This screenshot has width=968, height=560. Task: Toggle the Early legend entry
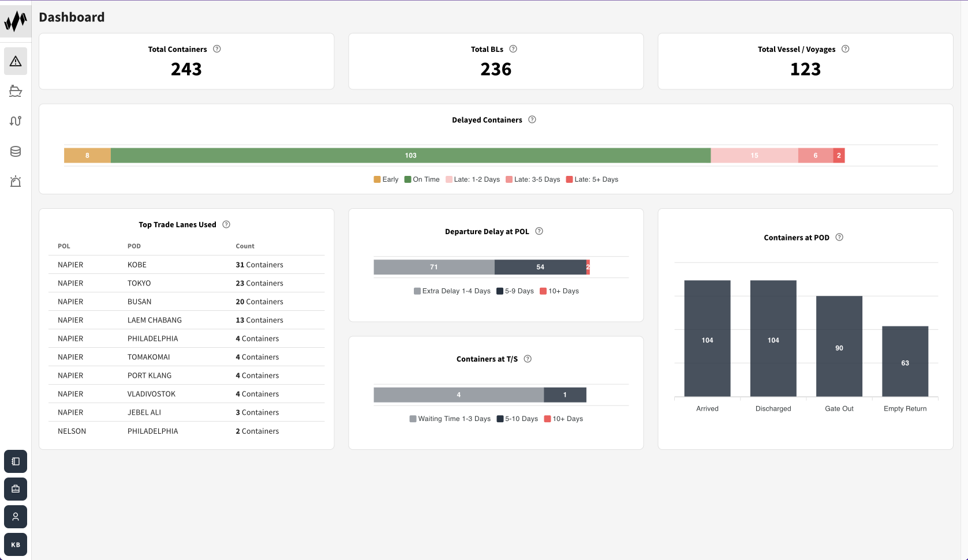point(386,179)
